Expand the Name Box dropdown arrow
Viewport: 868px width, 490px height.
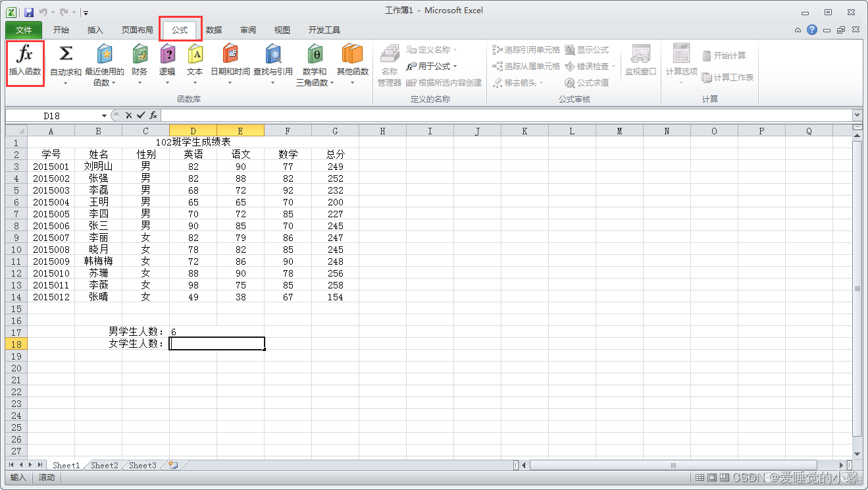[104, 116]
